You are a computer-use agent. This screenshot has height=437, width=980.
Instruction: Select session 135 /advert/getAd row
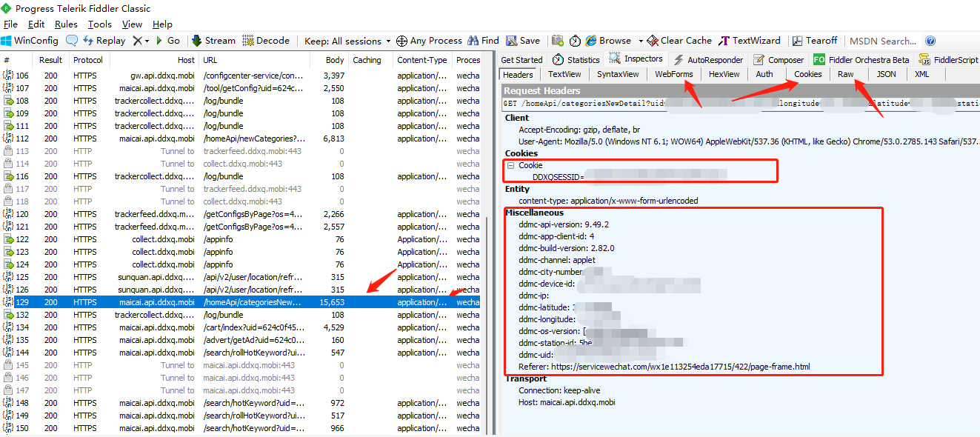[240, 340]
